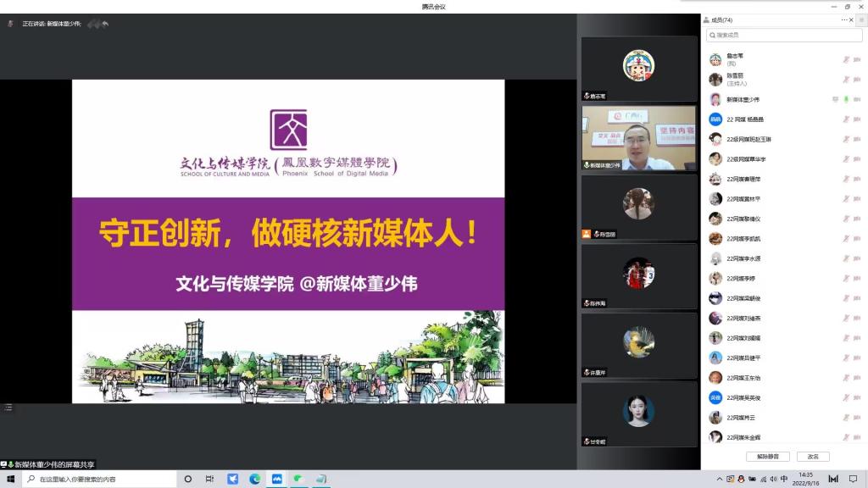Viewport: 868px width, 488px height.
Task: Open the last pinned taskbar app icon
Action: 321,480
